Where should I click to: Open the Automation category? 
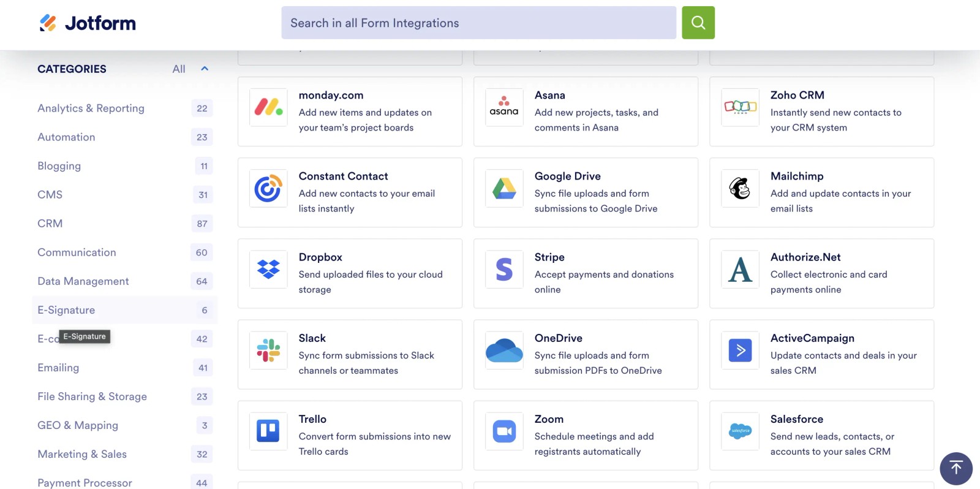(x=125, y=137)
